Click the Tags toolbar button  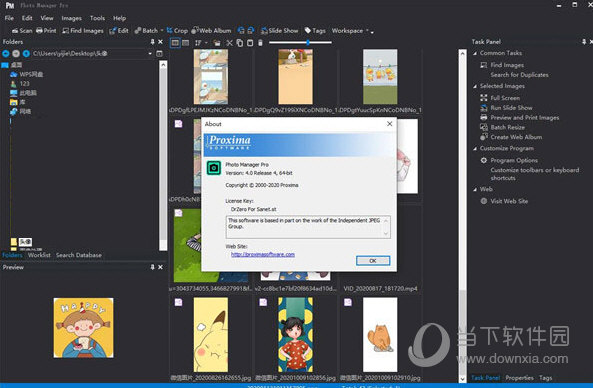click(315, 31)
